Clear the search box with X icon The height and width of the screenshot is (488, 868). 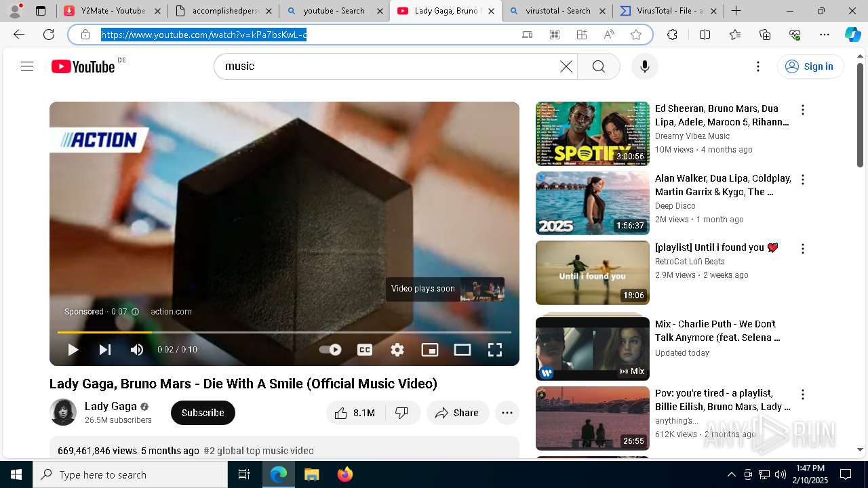pos(566,66)
